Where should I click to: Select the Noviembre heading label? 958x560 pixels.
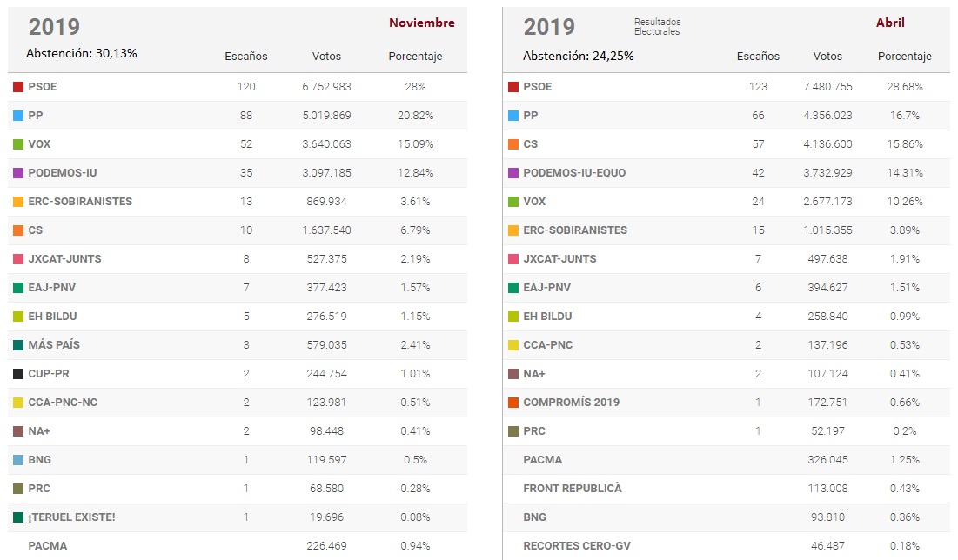(421, 23)
